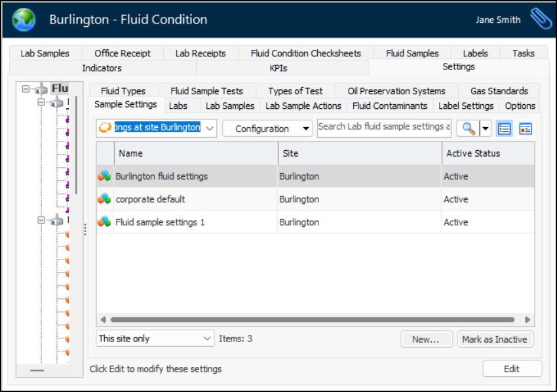Click icon of Fluid sample settings 1 row

tap(104, 222)
